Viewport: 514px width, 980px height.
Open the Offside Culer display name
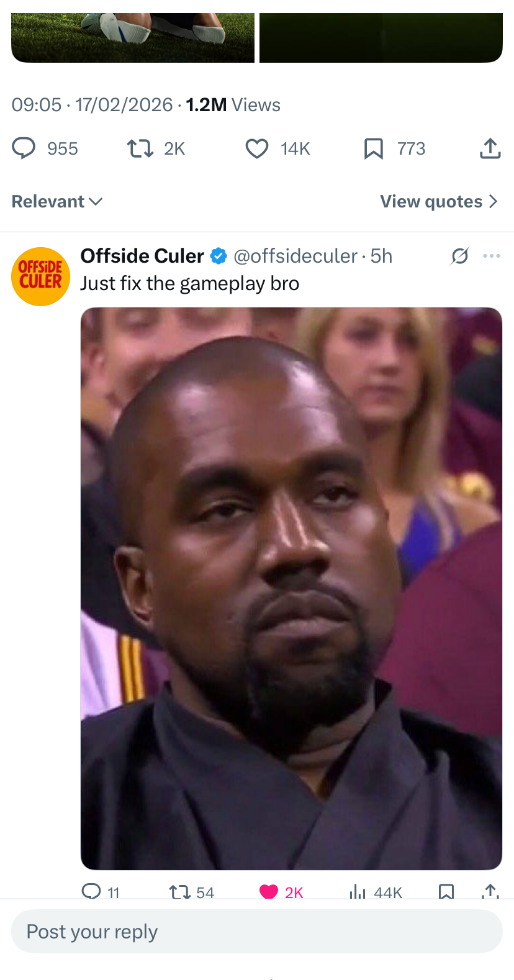tap(142, 256)
